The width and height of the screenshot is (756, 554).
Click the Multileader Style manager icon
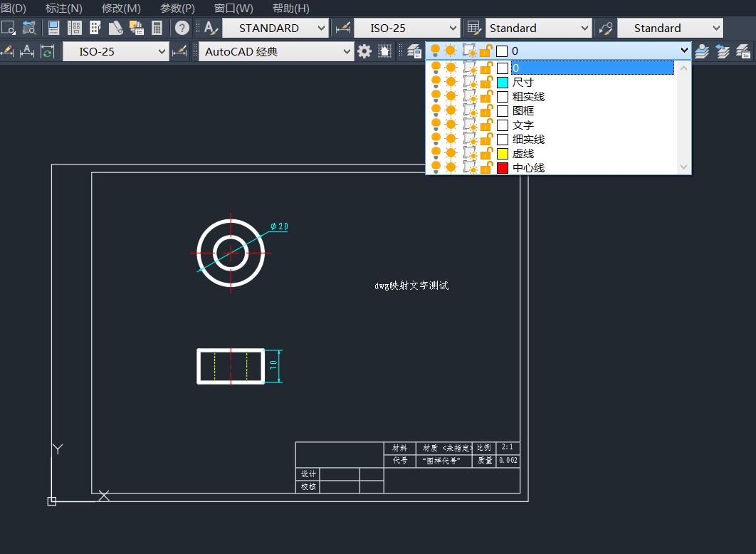click(x=606, y=28)
